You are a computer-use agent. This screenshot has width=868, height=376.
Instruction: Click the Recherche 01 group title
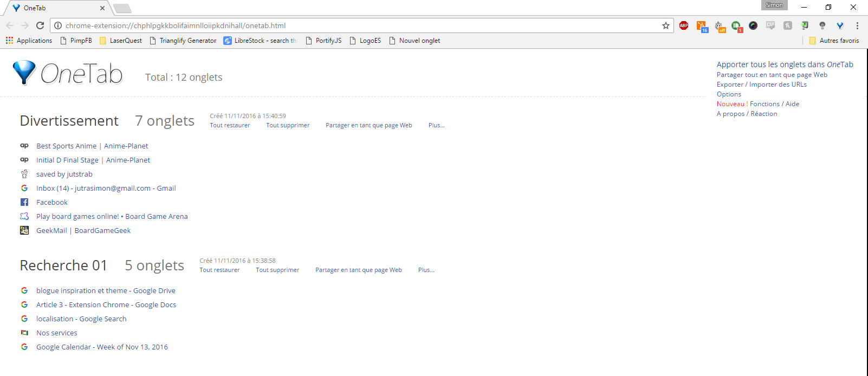[x=63, y=265]
